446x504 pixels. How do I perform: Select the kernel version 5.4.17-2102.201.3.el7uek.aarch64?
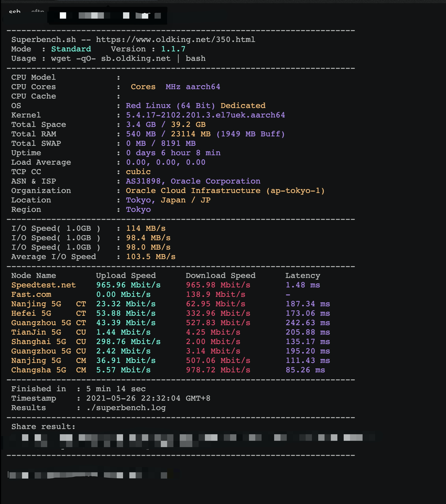[x=205, y=115]
